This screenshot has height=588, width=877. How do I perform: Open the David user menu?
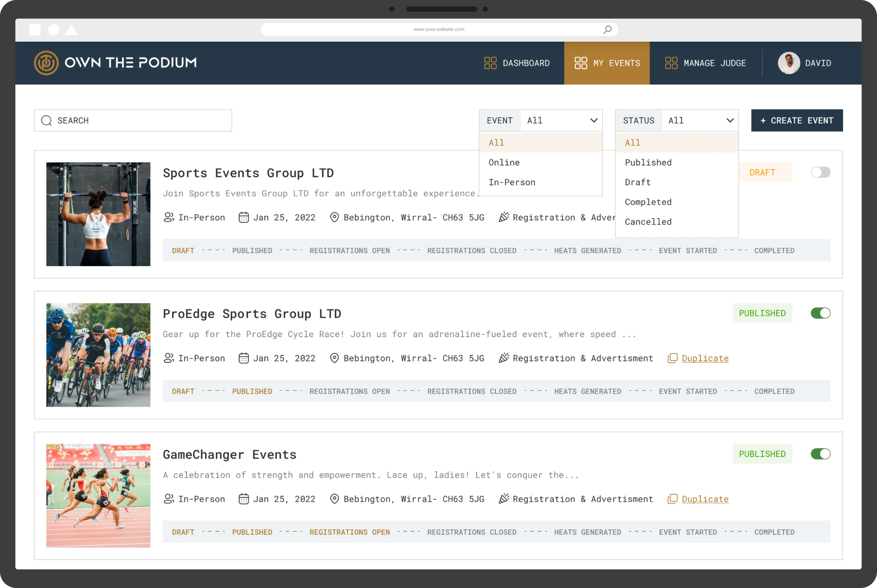(805, 63)
